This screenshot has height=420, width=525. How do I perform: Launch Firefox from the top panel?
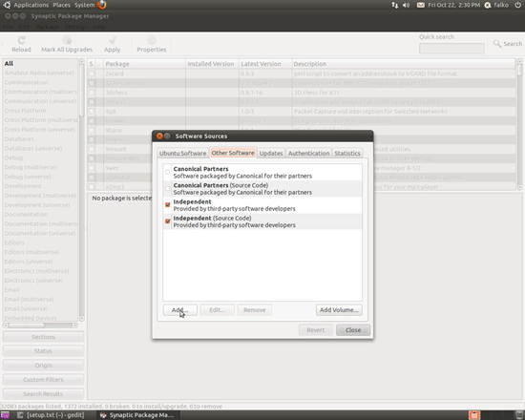coord(102,5)
